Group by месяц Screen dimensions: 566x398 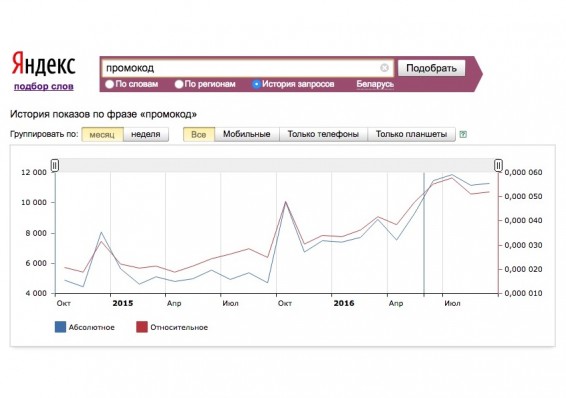click(x=102, y=134)
